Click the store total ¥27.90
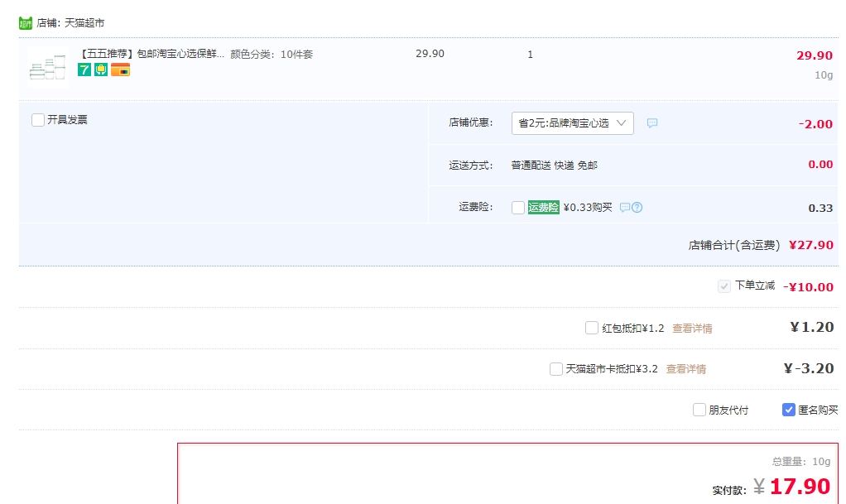 click(811, 245)
